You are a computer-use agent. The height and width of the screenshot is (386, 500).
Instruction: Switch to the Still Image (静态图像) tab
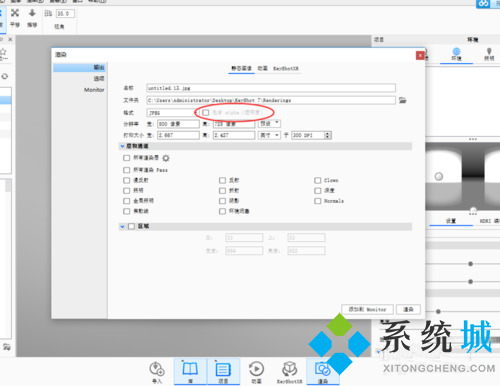click(x=241, y=68)
